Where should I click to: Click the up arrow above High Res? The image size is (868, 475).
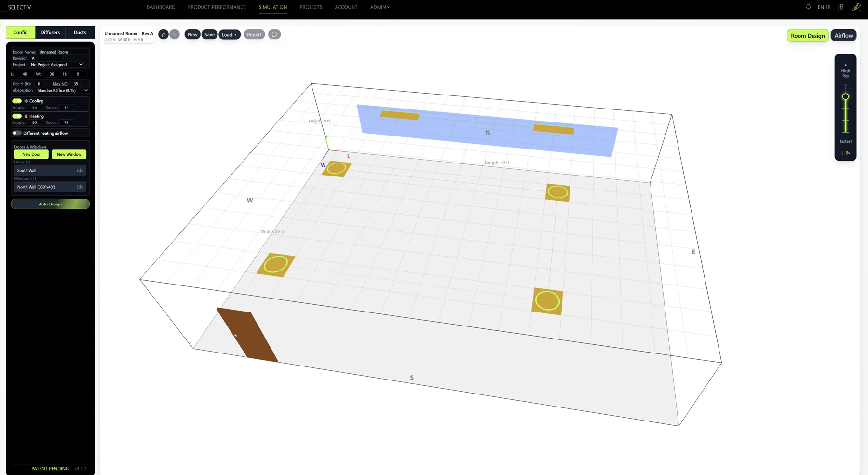coord(845,65)
